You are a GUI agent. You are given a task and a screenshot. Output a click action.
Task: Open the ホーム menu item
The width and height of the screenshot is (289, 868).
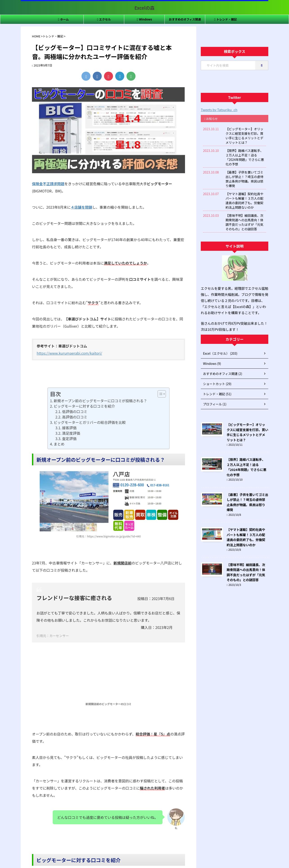coord(63,20)
